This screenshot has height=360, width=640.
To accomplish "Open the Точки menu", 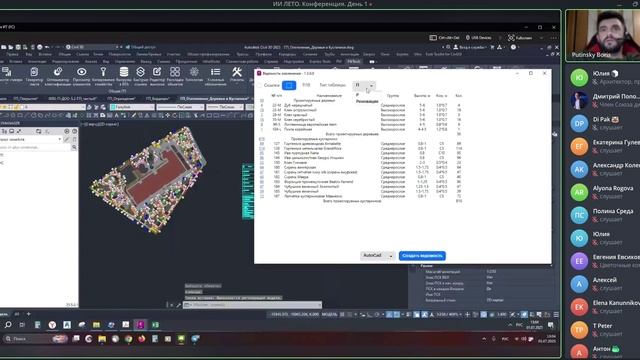I will (98, 54).
